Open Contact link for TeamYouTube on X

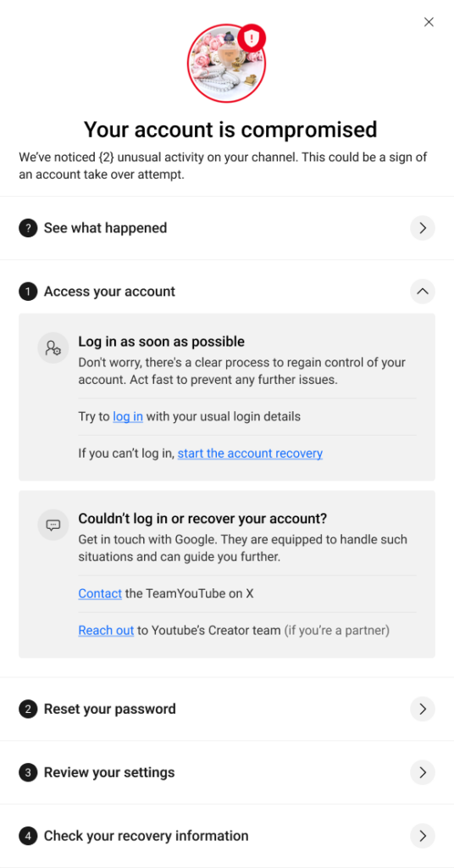100,593
